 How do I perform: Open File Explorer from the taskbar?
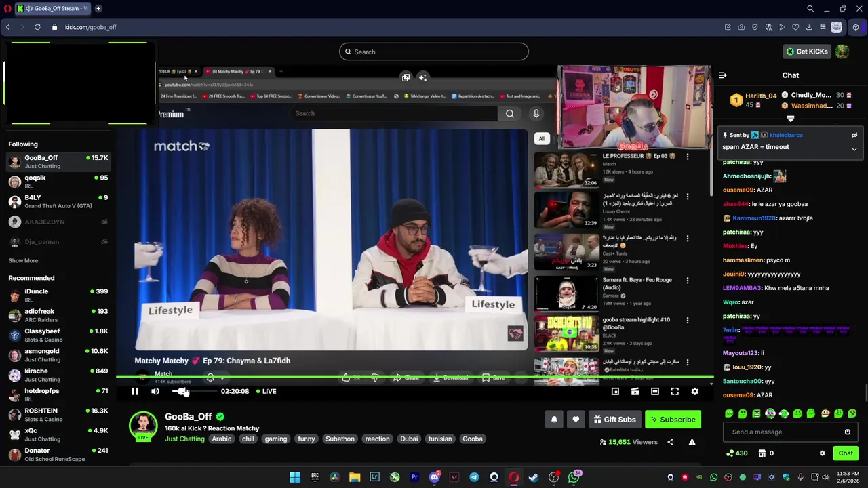[355, 477]
